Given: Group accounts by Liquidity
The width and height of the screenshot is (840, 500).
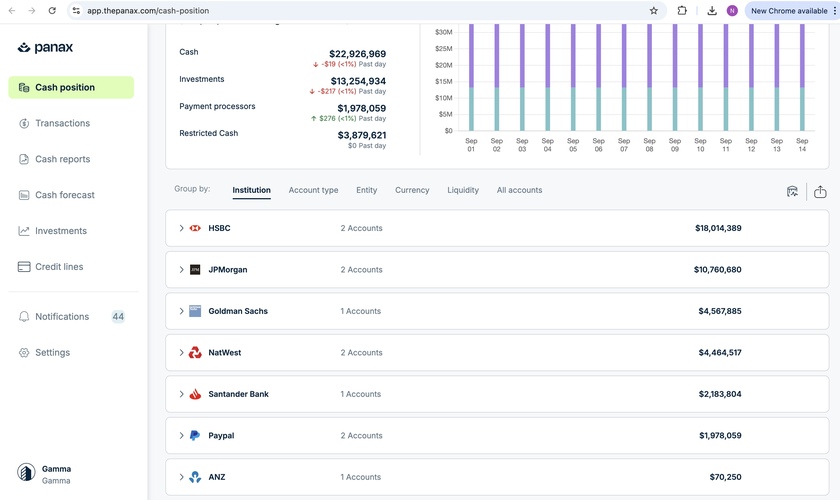Looking at the screenshot, I should point(463,190).
